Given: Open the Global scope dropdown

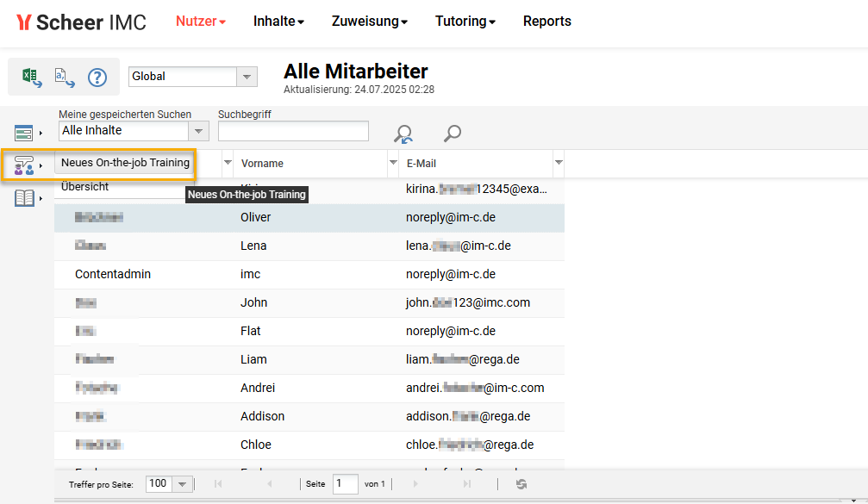Looking at the screenshot, I should click(247, 77).
